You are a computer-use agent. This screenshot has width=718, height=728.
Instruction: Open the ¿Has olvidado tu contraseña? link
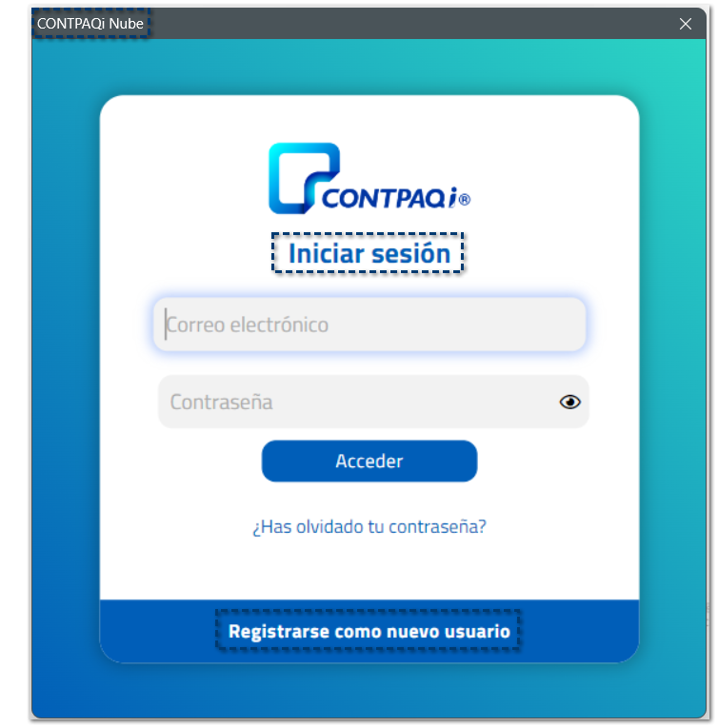coord(369,527)
